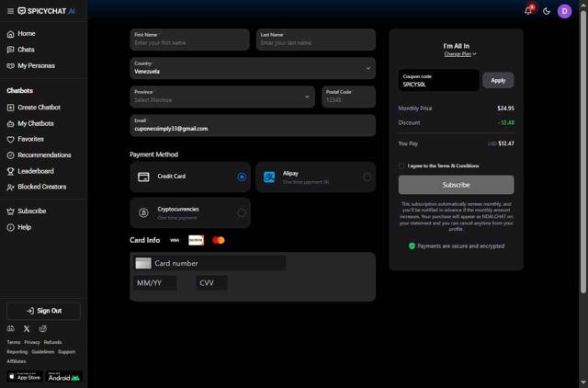The image size is (588, 388).
Task: Open Subscribe in sidebar
Action: pos(27,211)
